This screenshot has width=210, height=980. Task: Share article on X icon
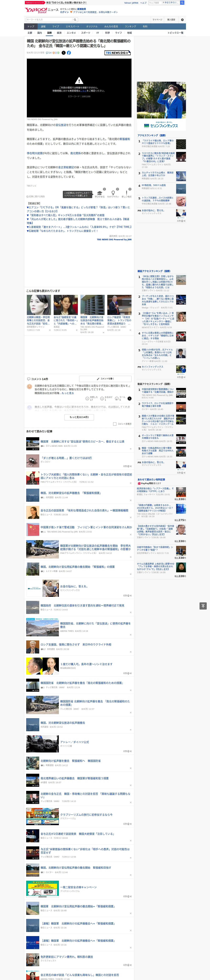[64, 53]
